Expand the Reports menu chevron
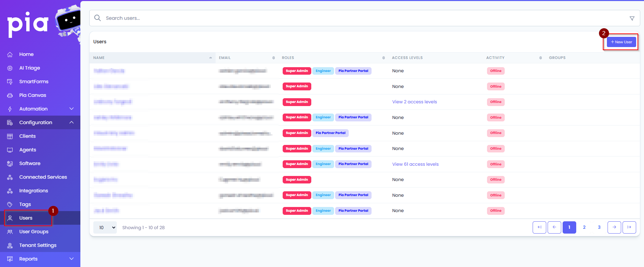 coord(72,259)
